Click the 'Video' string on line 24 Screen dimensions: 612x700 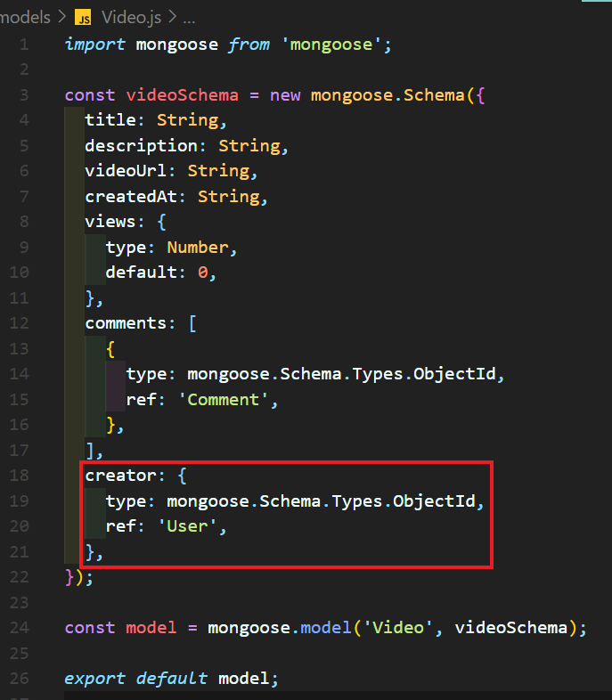pyautogui.click(x=398, y=628)
